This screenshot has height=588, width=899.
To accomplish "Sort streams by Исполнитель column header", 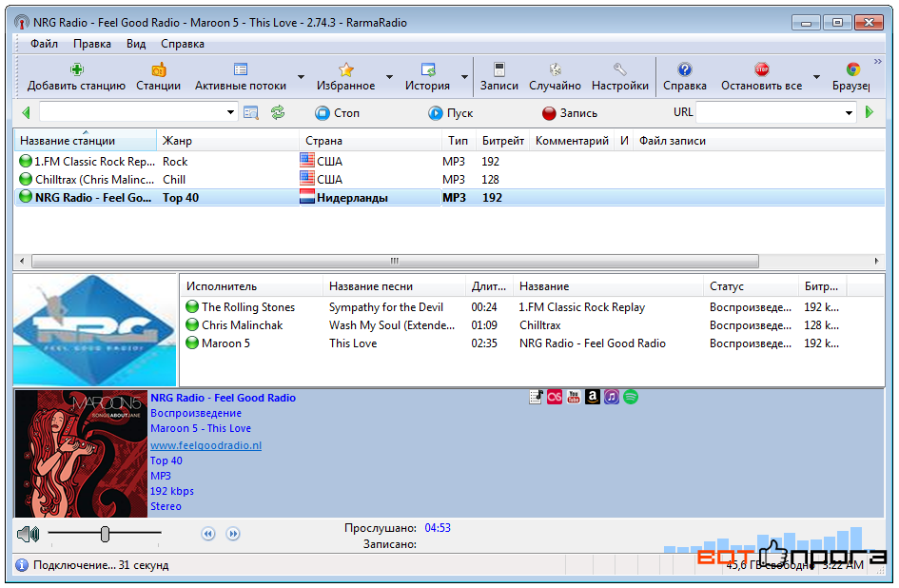I will point(251,286).
